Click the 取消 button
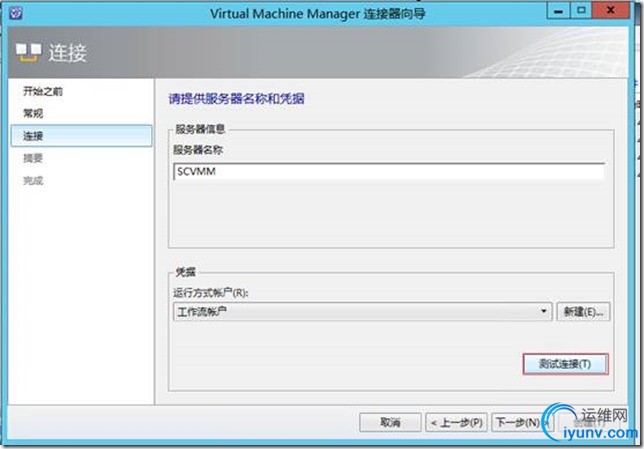Screen dimensions: 644x449 click(390, 422)
